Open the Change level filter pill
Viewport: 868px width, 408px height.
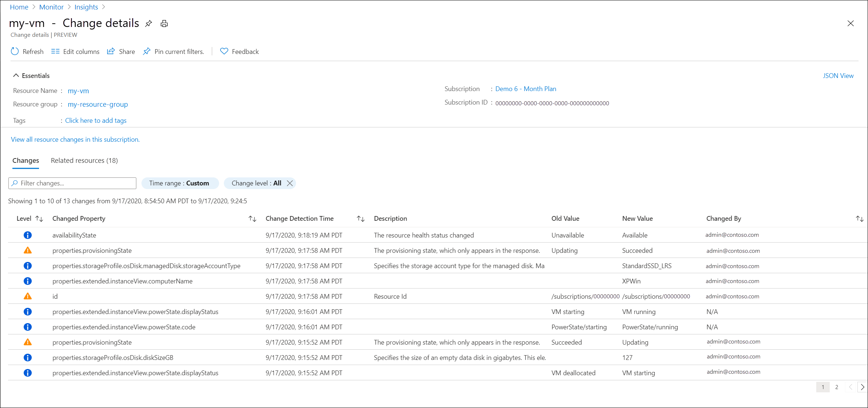(256, 183)
